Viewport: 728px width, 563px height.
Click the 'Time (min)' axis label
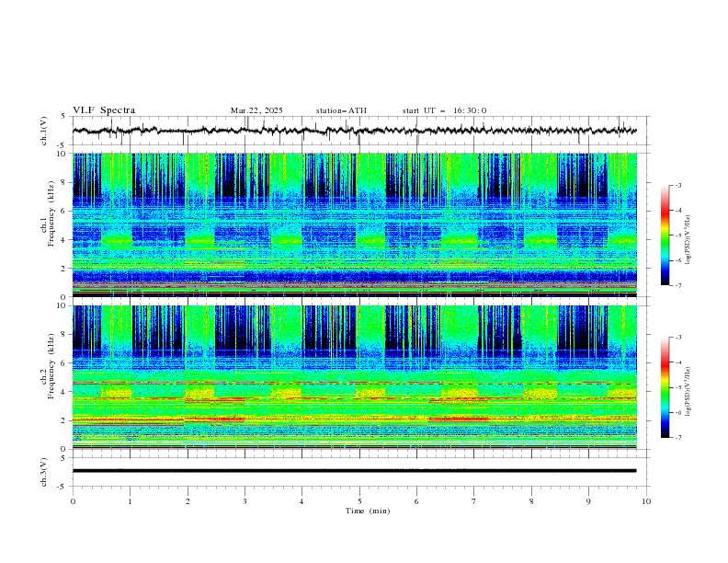point(368,511)
